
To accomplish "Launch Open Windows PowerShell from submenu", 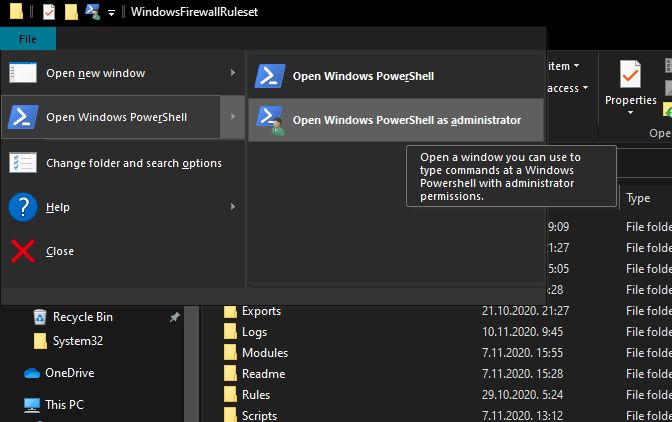I will tap(396, 76).
